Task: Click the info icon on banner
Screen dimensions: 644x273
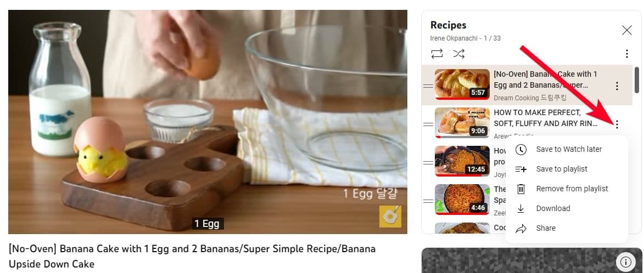Action: pos(625,261)
